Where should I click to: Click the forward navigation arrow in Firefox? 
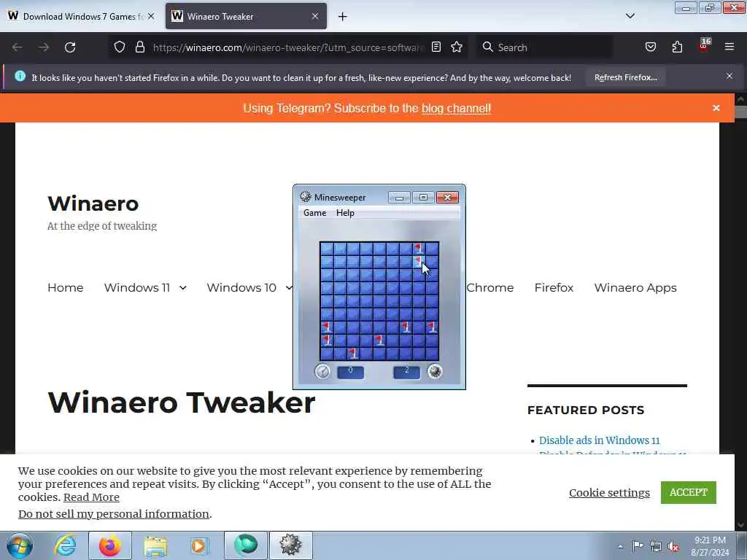[x=44, y=47]
